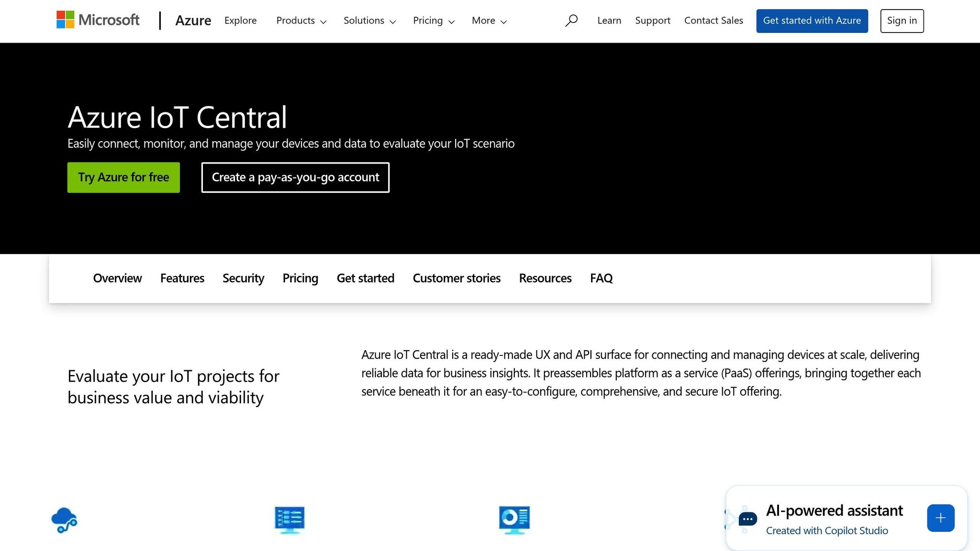Viewport: 980px width, 551px height.
Task: Click the dashboard chart monitor feature icon
Action: pos(514,520)
